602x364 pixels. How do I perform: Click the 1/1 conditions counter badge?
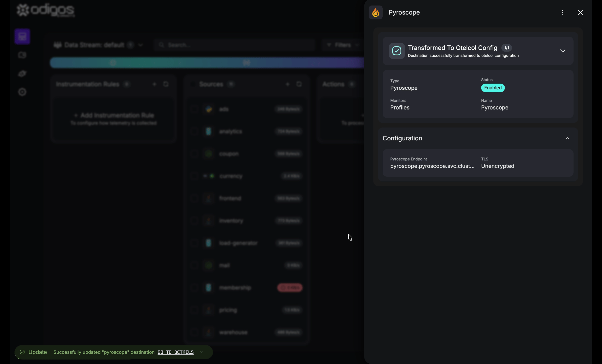pyautogui.click(x=506, y=48)
